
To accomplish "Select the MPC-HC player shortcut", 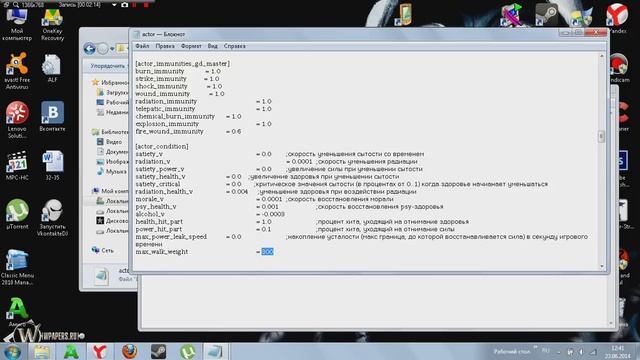I will (x=17, y=166).
